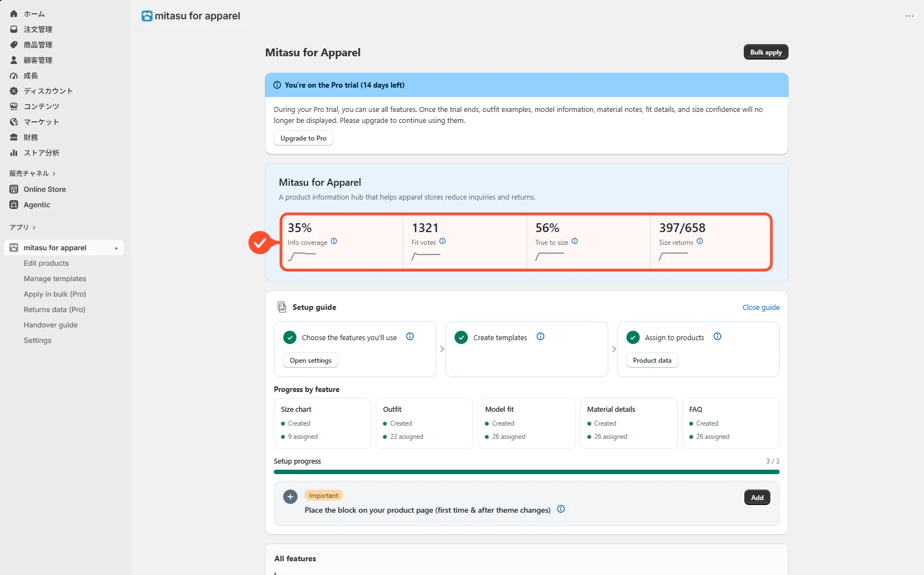Click the info icon next to Fit votes

tap(442, 241)
